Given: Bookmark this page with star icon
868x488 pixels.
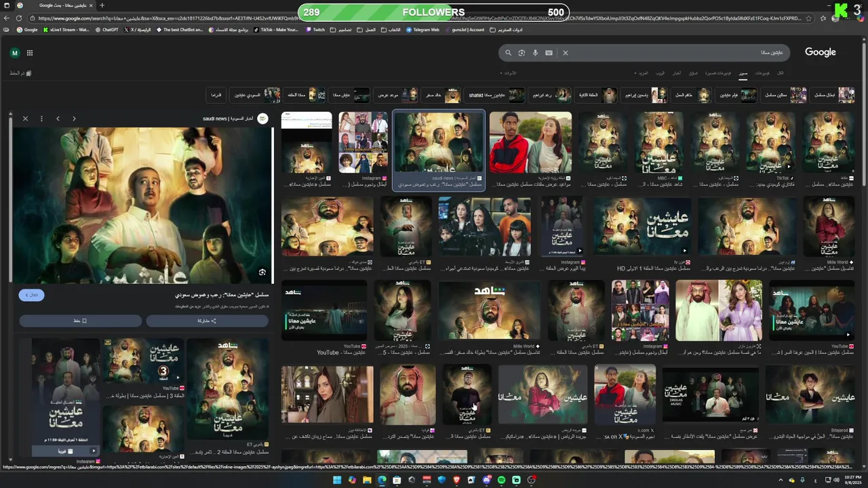Looking at the screenshot, I should coord(808,18).
